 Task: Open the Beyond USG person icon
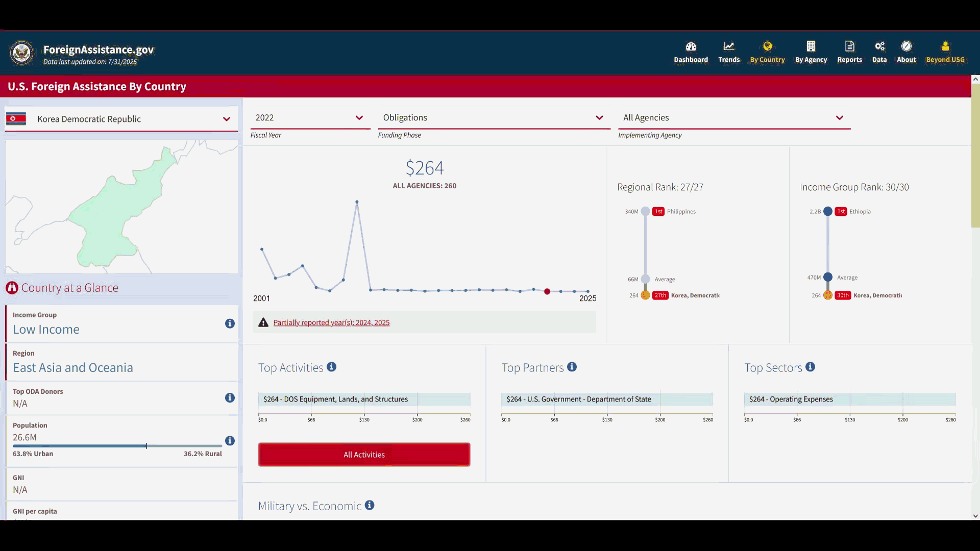point(945,46)
